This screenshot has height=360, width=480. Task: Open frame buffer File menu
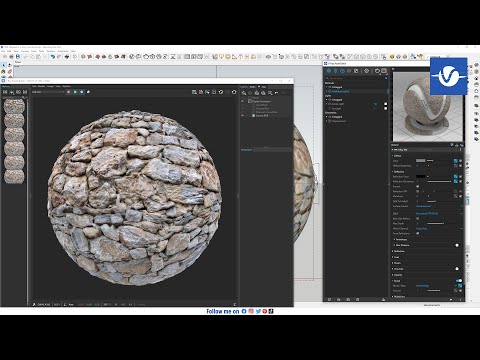coord(34,86)
